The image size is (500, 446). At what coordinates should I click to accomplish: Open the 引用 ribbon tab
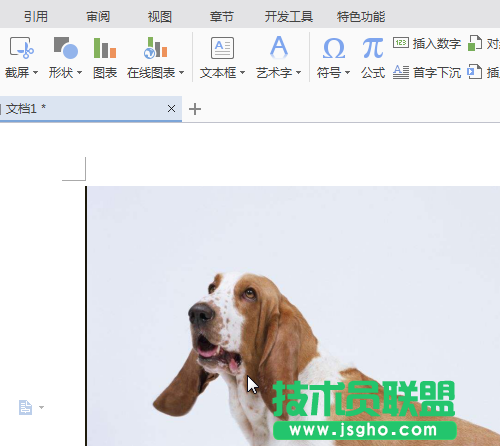[x=36, y=16]
